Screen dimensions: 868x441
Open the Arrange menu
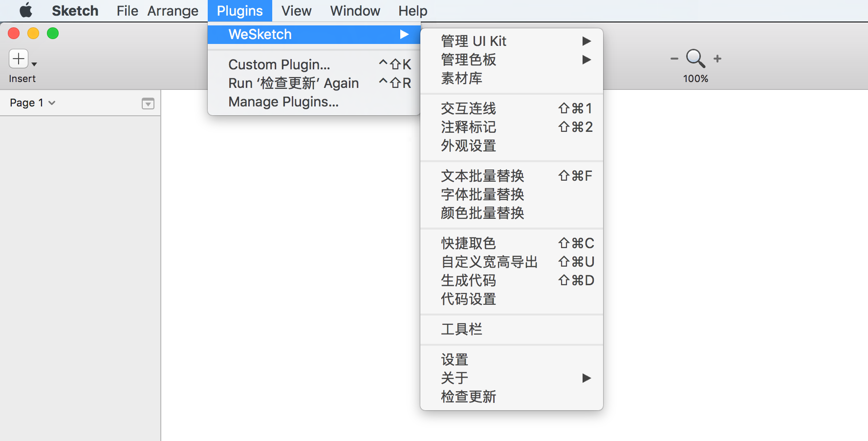coord(173,11)
